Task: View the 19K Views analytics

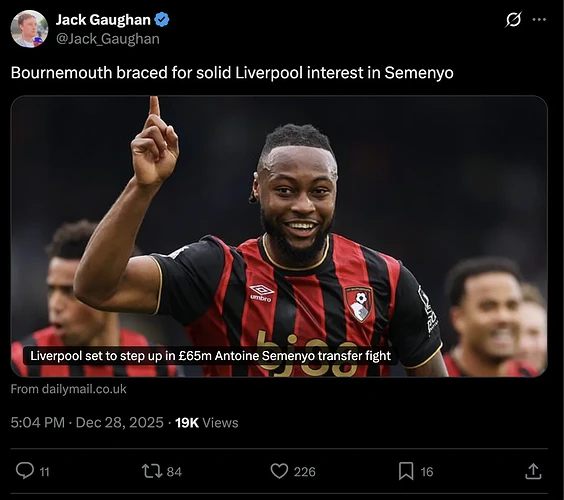Action: (x=207, y=423)
